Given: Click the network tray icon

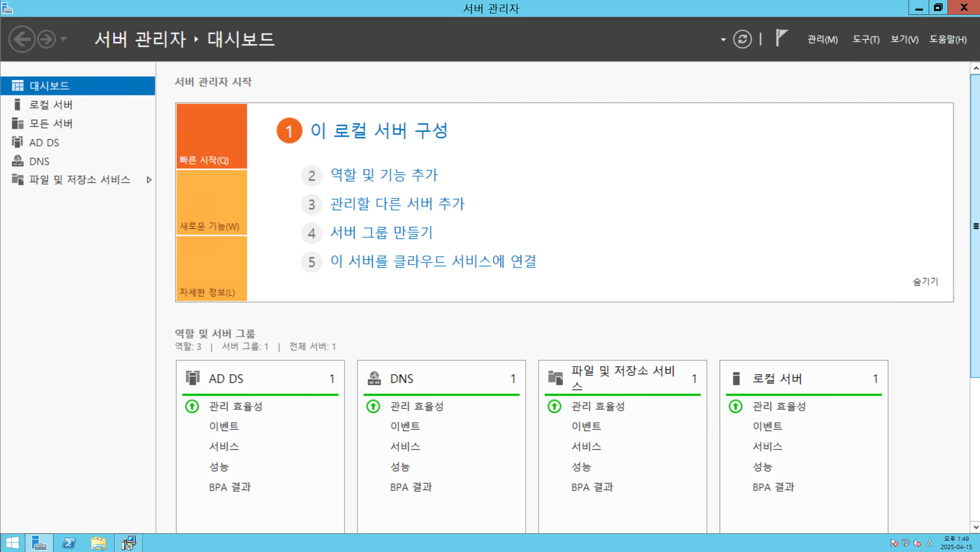Looking at the screenshot, I should pyautogui.click(x=905, y=543).
